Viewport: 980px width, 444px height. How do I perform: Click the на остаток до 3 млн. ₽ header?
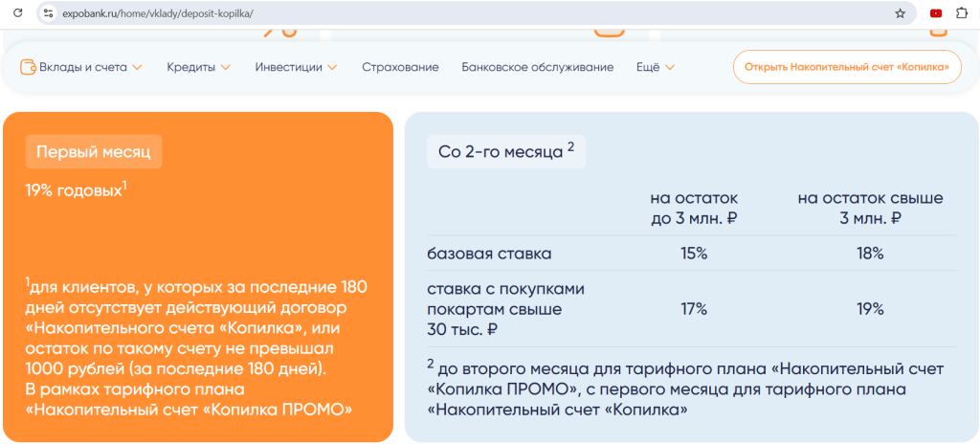click(694, 209)
